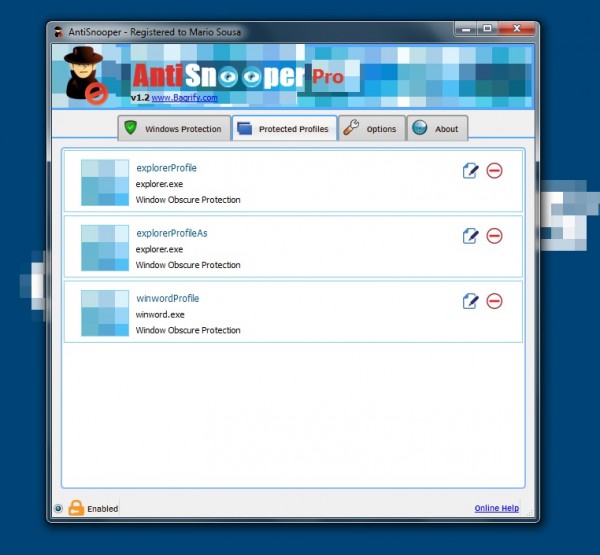The width and height of the screenshot is (600, 555).
Task: Select the Protected Profiles tab
Action: pyautogui.click(x=284, y=129)
